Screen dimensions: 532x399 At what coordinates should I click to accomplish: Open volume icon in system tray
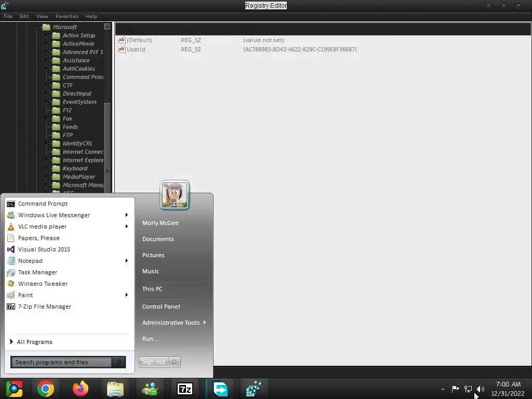[481, 389]
